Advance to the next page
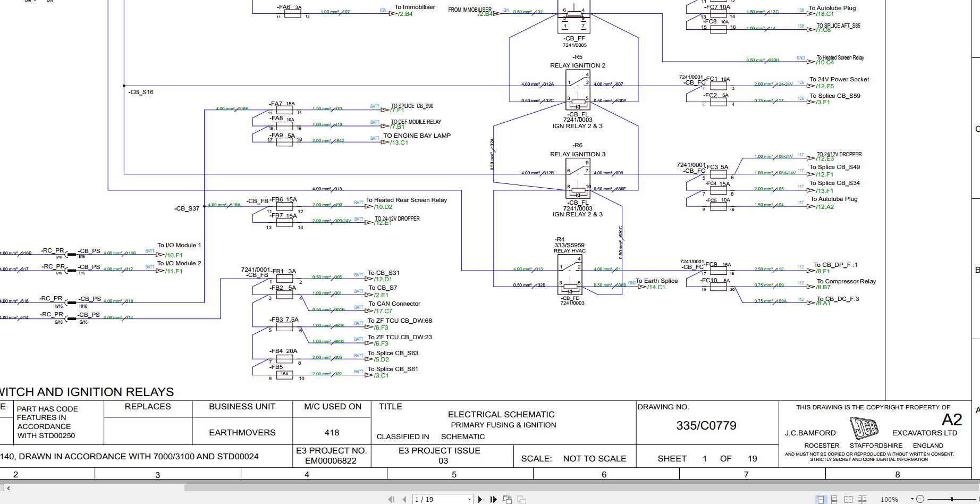The height and width of the screenshot is (504, 980). point(480,499)
